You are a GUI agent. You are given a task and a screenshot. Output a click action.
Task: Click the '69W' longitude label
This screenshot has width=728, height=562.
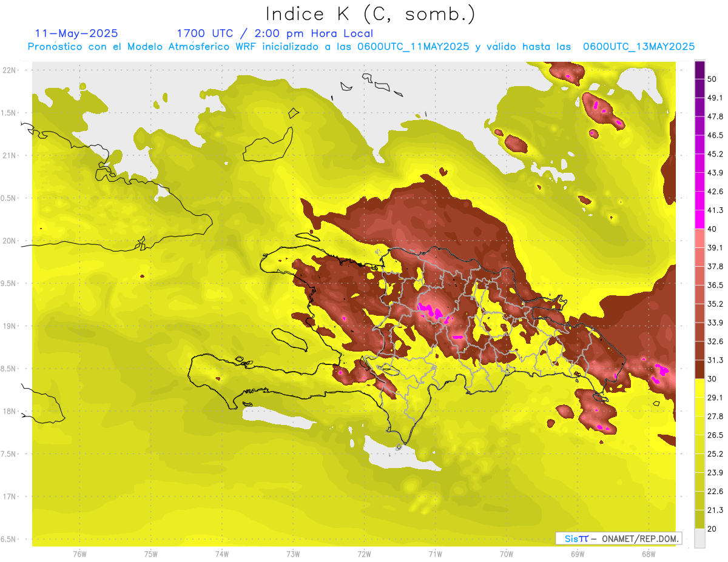tap(578, 554)
